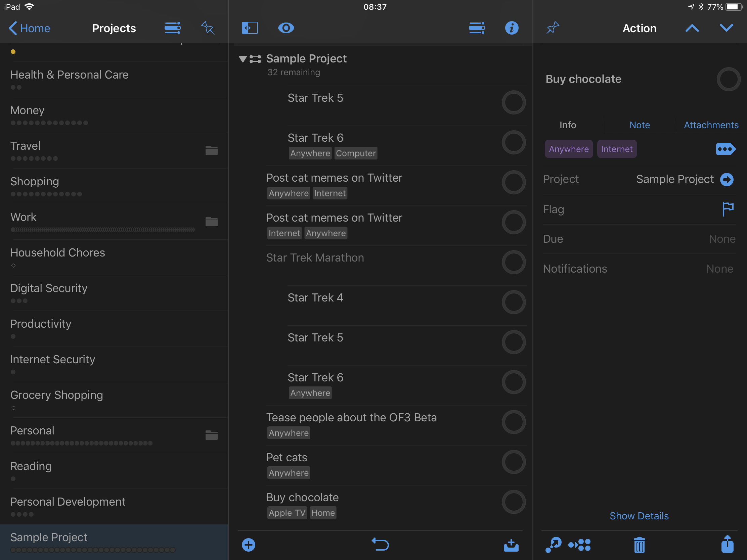The image size is (747, 560).
Task: Switch to the Note tab
Action: coord(639,125)
